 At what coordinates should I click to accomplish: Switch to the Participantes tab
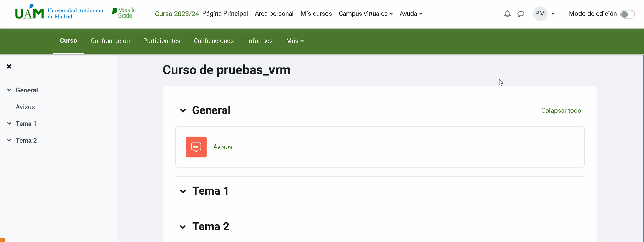click(162, 41)
